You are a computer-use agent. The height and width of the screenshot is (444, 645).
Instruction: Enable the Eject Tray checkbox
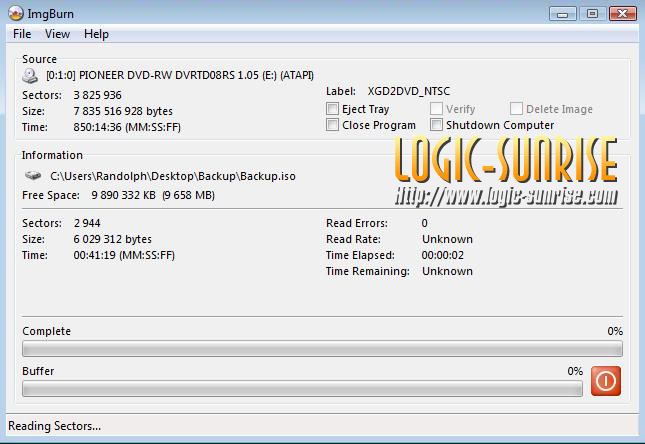[332, 109]
